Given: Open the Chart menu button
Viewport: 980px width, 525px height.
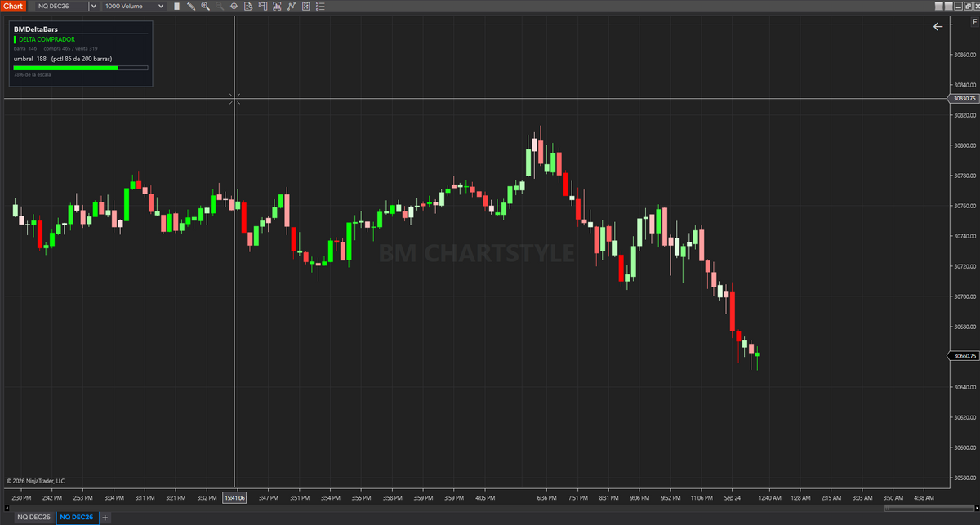Looking at the screenshot, I should pos(13,6).
